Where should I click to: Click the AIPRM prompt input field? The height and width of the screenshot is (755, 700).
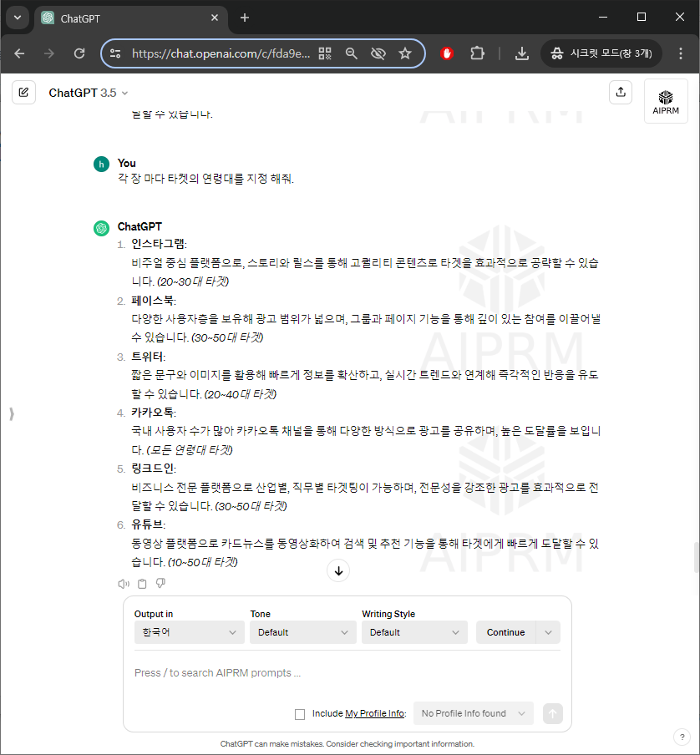347,673
